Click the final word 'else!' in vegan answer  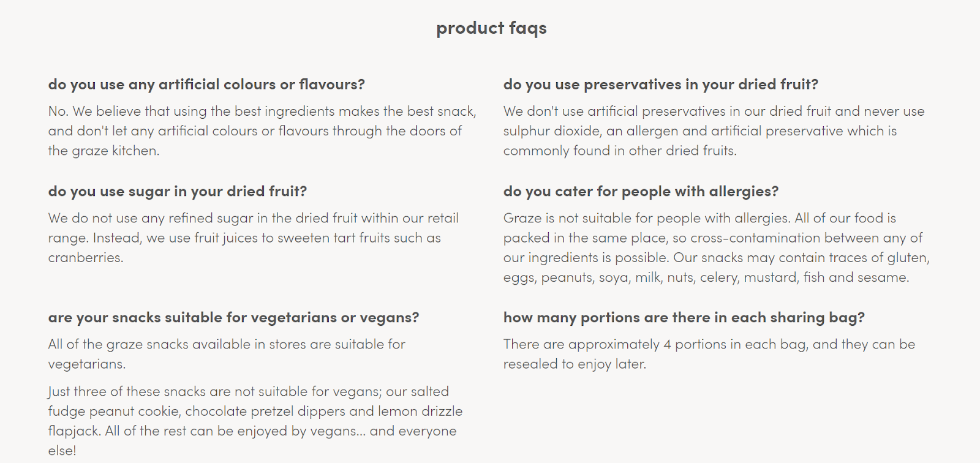(62, 451)
